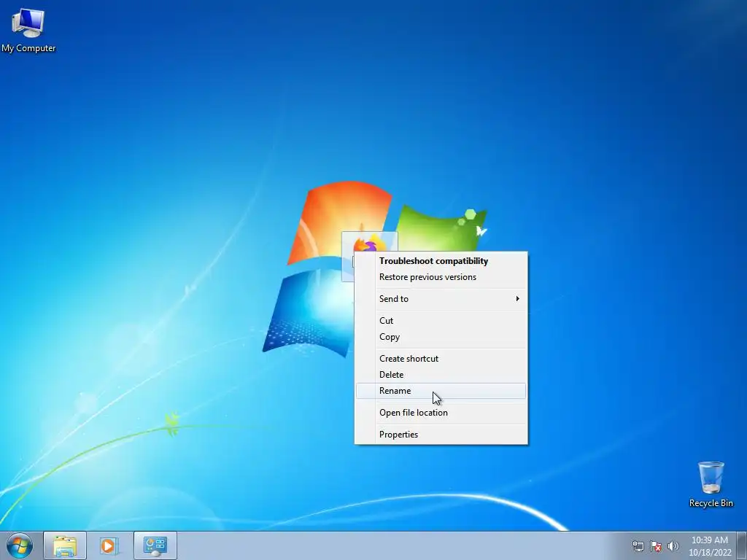This screenshot has height=560, width=747.
Task: Click the volume speaker tray icon
Action: [673, 546]
